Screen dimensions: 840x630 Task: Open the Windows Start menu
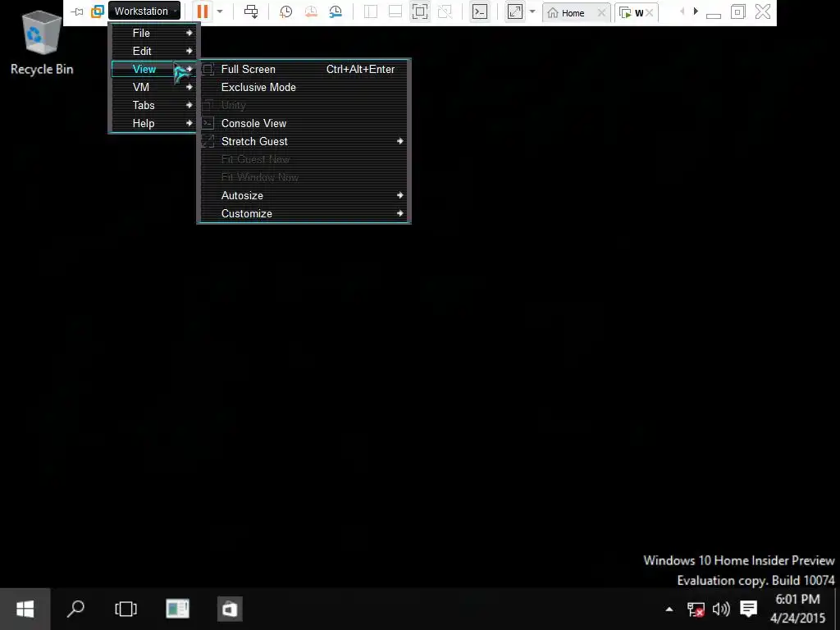pyautogui.click(x=25, y=609)
